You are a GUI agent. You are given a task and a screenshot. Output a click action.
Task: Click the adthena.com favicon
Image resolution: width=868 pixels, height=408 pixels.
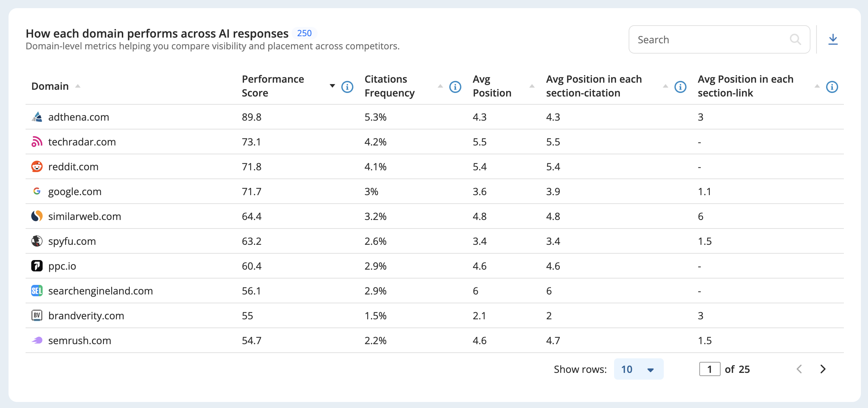click(37, 117)
